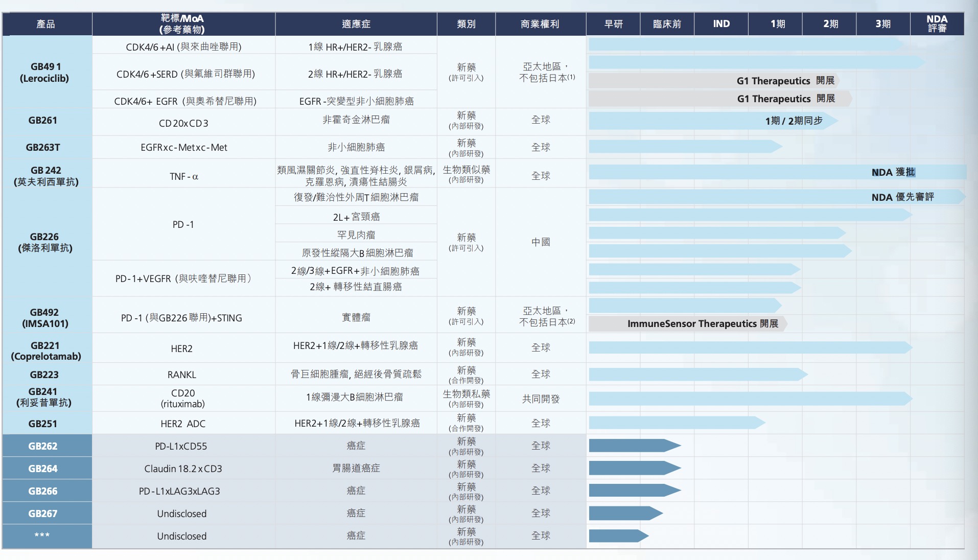Viewport: 978px width, 560px height.
Task: Click the GB251 product cell
Action: click(x=47, y=424)
